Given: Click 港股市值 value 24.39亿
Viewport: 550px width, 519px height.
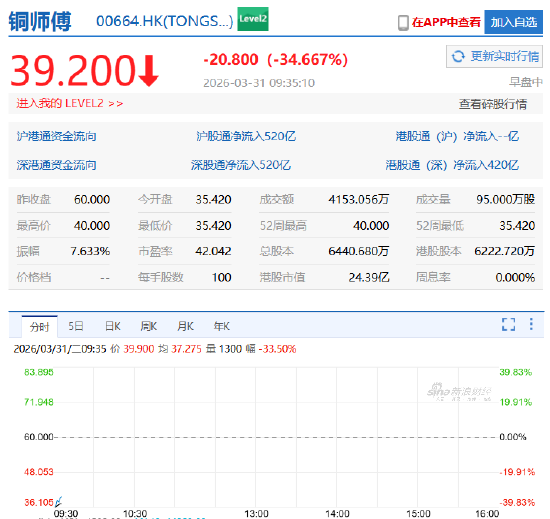Looking at the screenshot, I should click(x=369, y=277).
